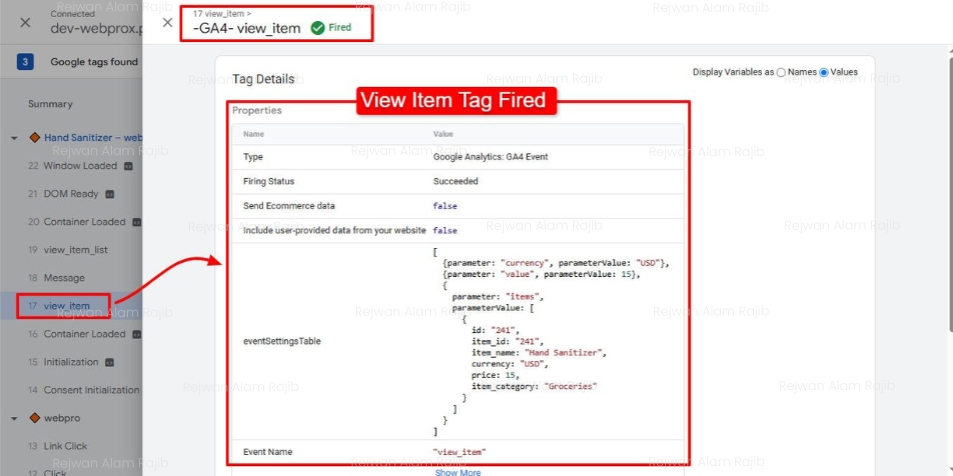Open the Link Click event

[65, 446]
